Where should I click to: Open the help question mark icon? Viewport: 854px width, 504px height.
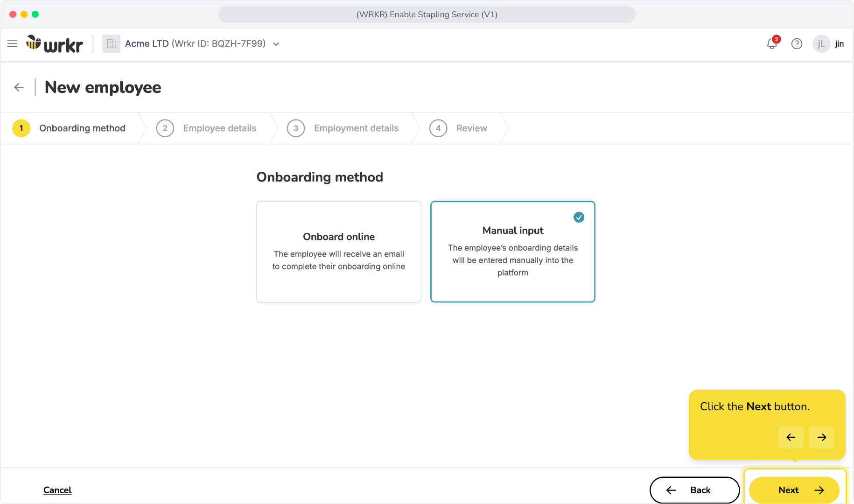797,44
